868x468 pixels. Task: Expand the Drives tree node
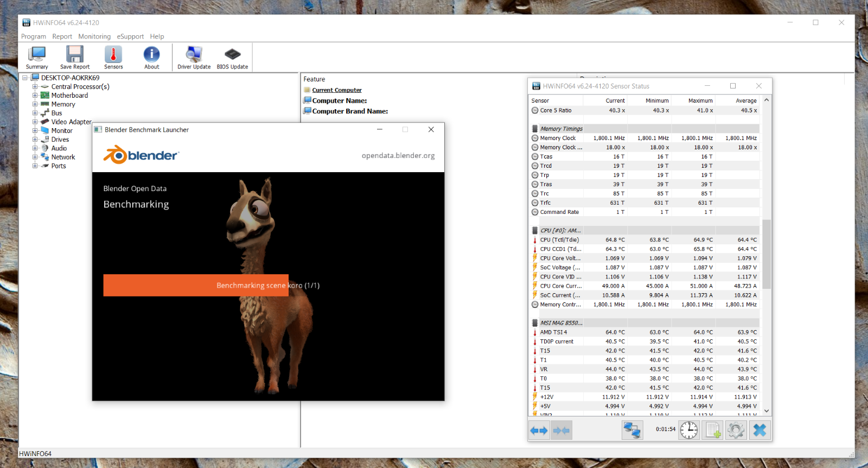pyautogui.click(x=35, y=140)
